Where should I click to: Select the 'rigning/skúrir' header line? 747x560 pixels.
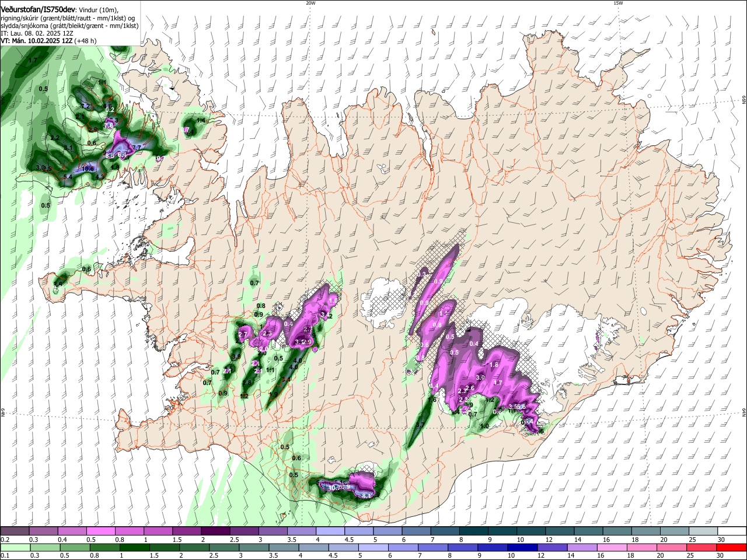point(68,17)
